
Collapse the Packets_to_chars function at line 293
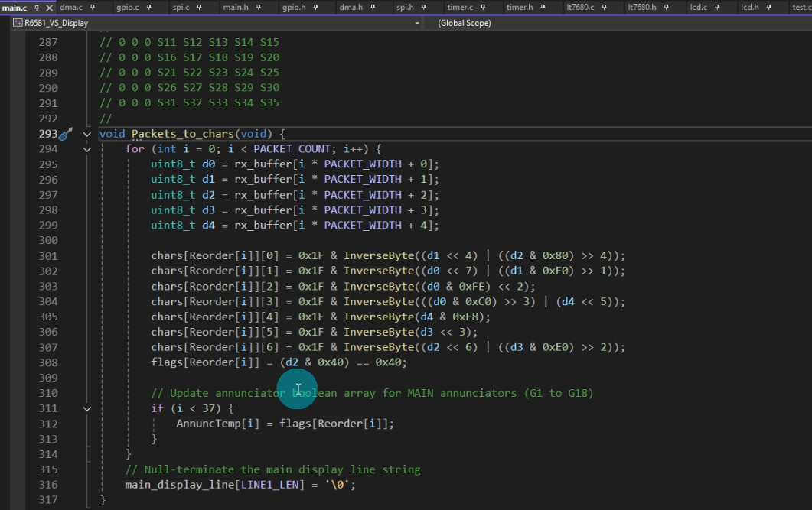point(87,134)
